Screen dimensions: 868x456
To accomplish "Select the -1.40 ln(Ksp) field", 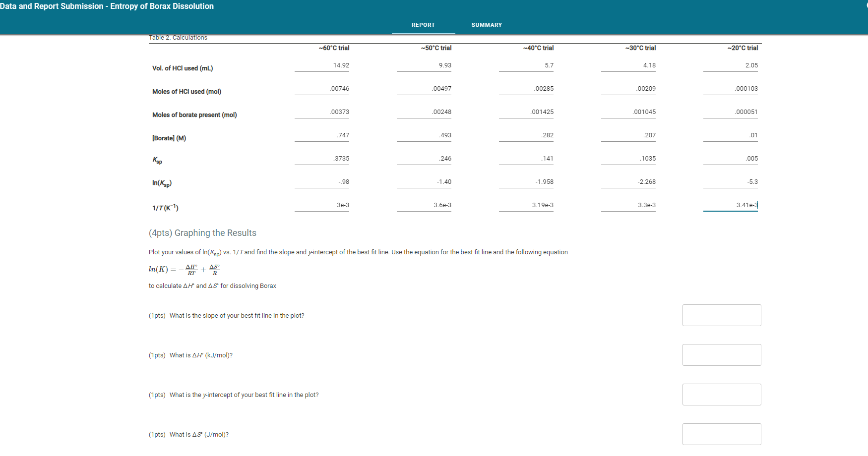I will [x=424, y=182].
